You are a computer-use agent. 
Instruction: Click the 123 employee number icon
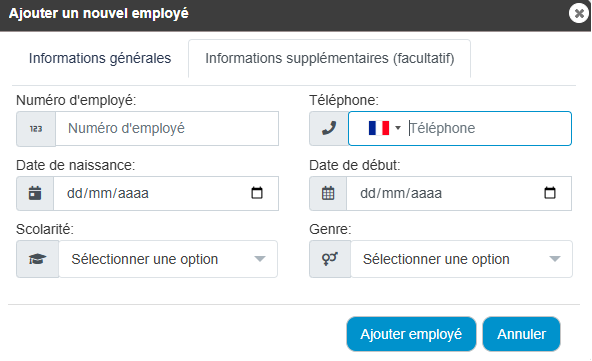click(36, 129)
